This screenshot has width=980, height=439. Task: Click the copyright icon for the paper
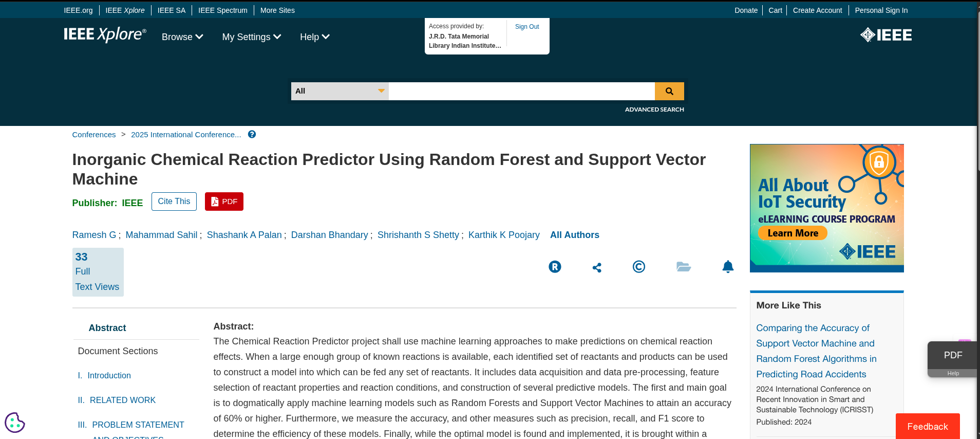pyautogui.click(x=638, y=267)
